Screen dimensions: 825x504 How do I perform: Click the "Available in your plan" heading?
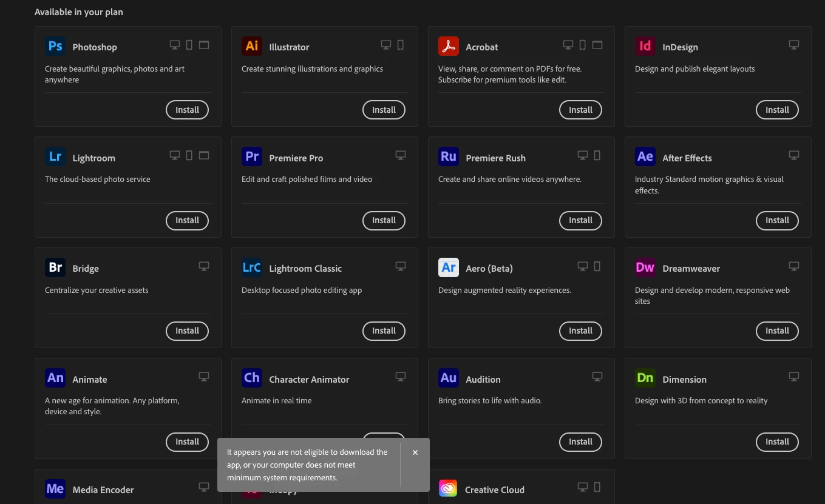tap(79, 12)
